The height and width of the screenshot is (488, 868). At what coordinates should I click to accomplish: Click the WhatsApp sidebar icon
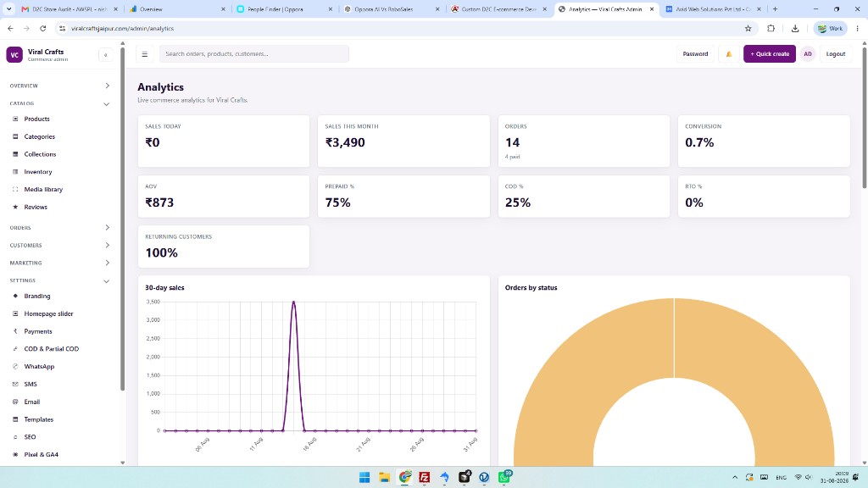click(x=15, y=366)
